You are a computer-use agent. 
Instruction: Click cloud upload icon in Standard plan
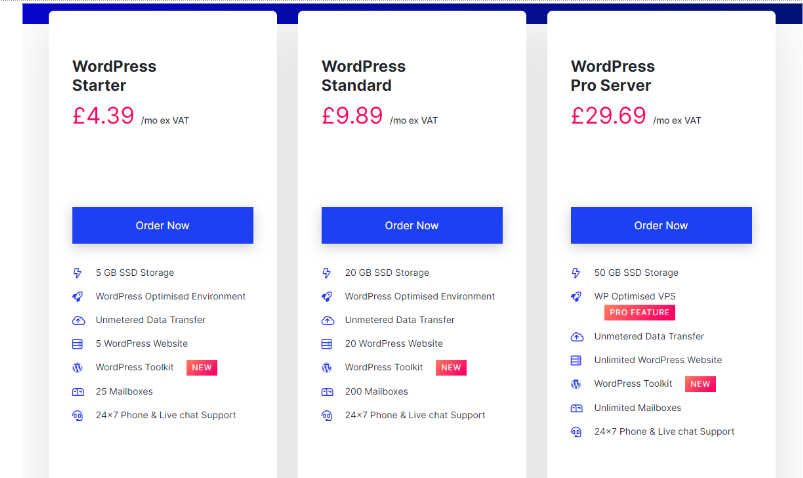(327, 320)
